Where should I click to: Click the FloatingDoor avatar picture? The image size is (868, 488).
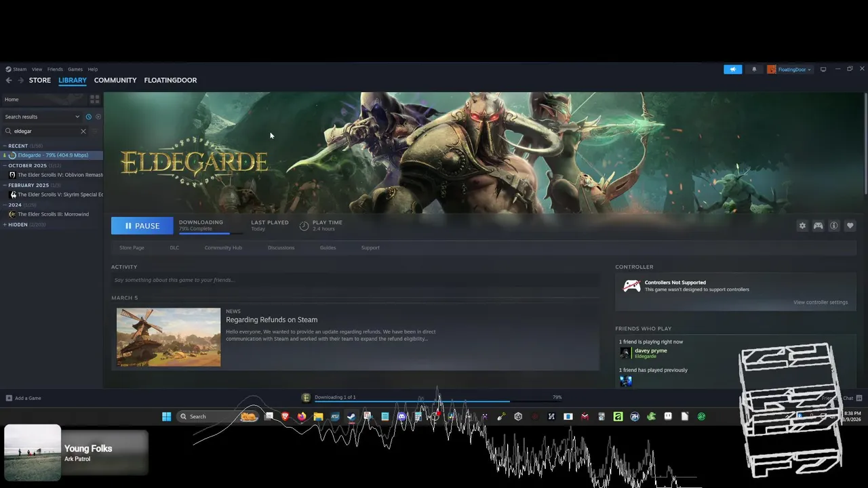click(772, 69)
